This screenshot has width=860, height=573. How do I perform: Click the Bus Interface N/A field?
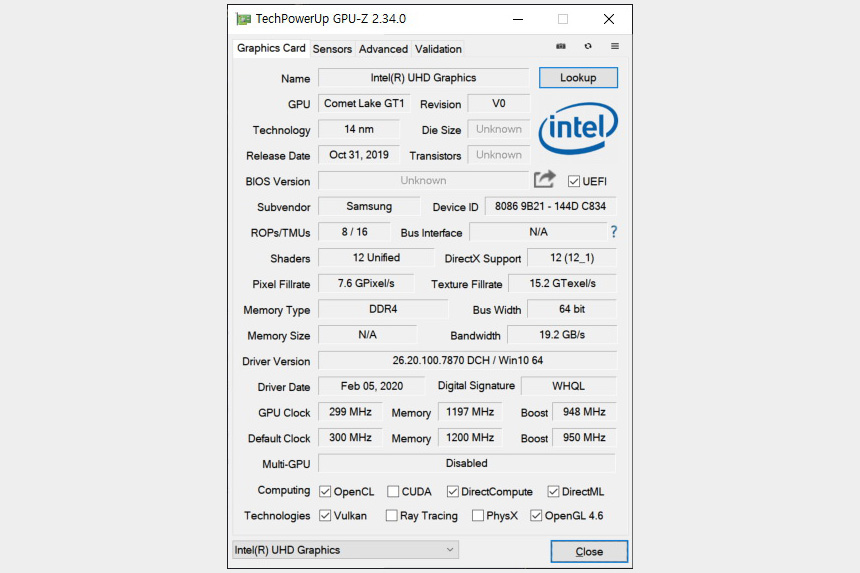click(538, 232)
